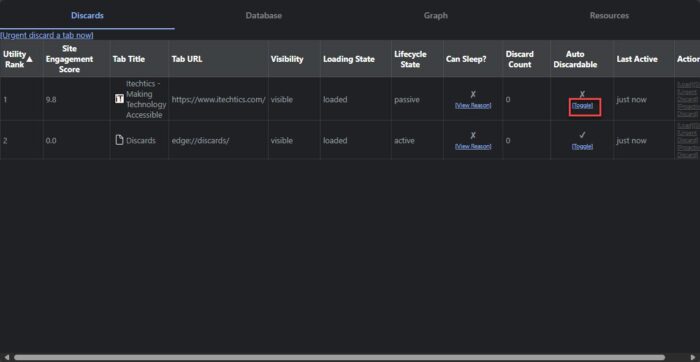Open the Graph tab
700x362 pixels.
[436, 16]
